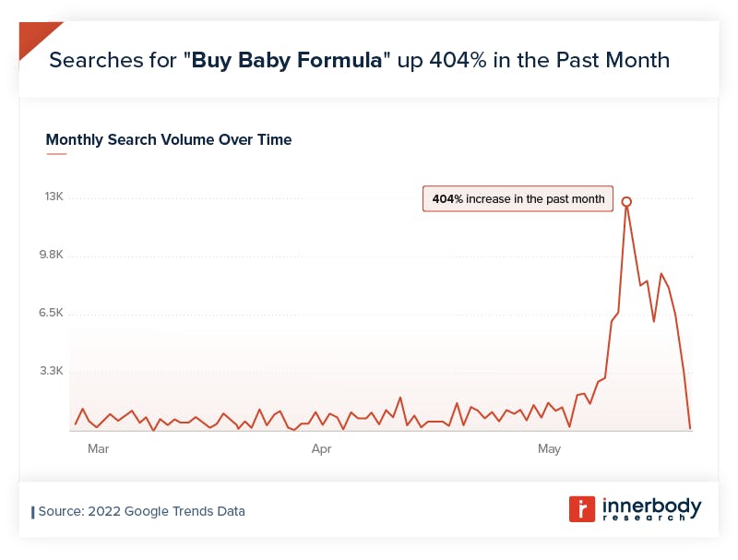Click the 6.5K y-axis label

click(51, 313)
